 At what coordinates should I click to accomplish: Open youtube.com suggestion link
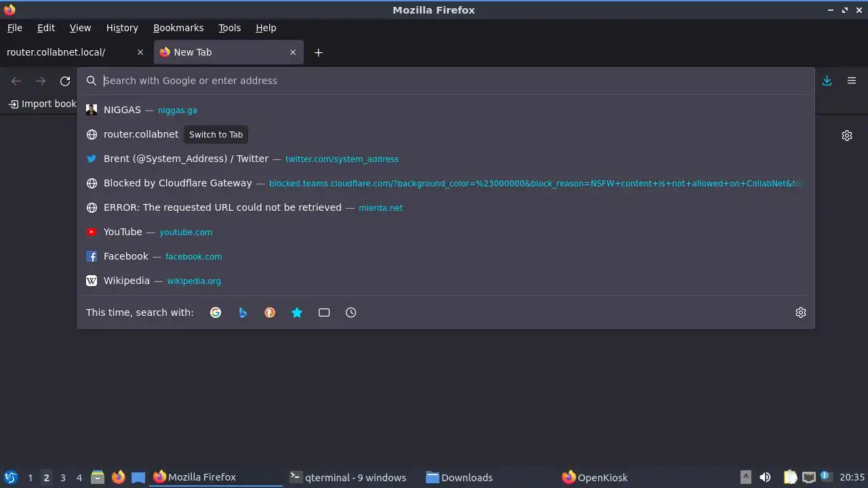pyautogui.click(x=186, y=232)
